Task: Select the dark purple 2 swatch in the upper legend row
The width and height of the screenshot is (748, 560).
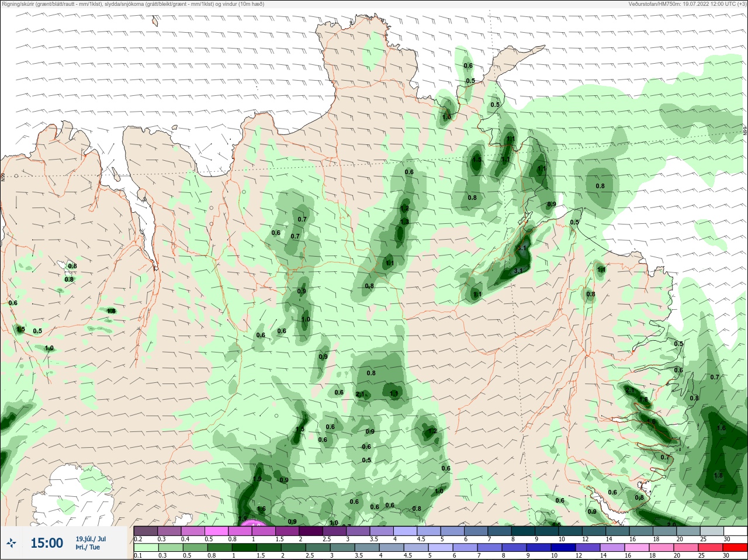Action: tap(311, 531)
